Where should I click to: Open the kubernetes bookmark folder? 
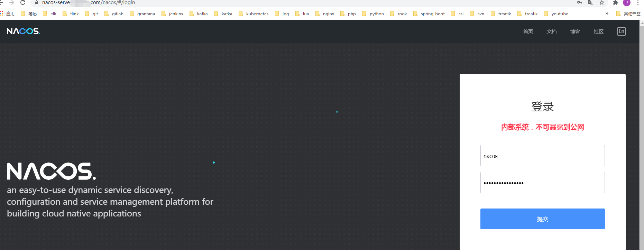tap(254, 13)
